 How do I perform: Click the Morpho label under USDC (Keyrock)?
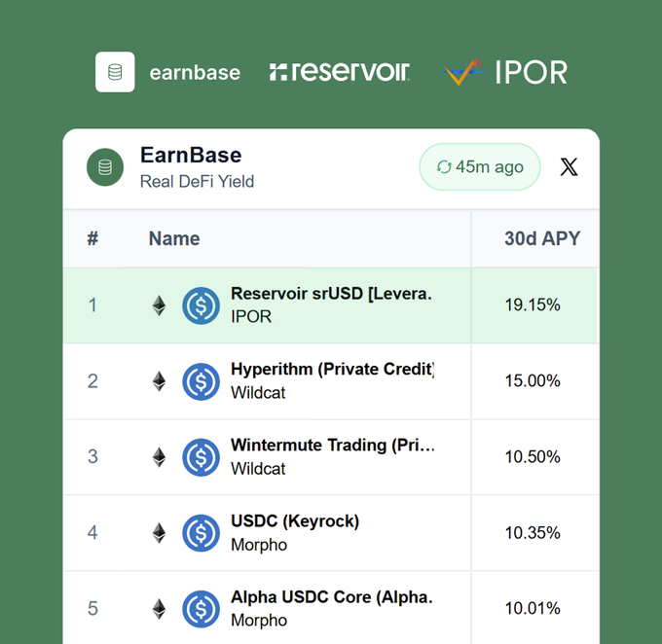(x=259, y=545)
